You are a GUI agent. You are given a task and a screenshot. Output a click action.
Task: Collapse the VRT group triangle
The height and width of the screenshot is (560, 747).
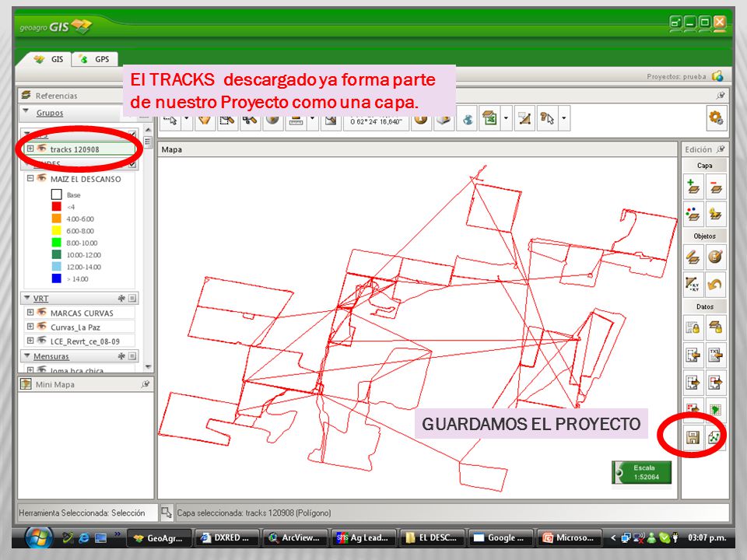(x=27, y=298)
